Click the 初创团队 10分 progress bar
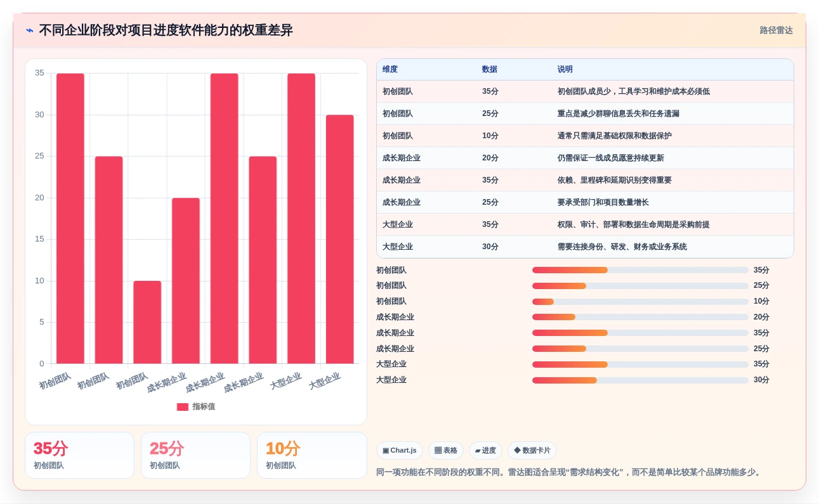This screenshot has width=819, height=504. [640, 302]
